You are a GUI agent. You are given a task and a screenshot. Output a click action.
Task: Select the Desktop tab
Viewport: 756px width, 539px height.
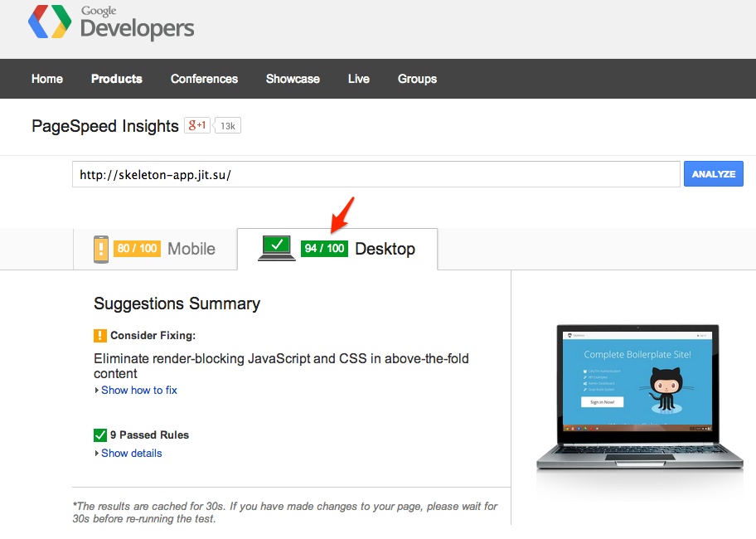pyautogui.click(x=337, y=249)
